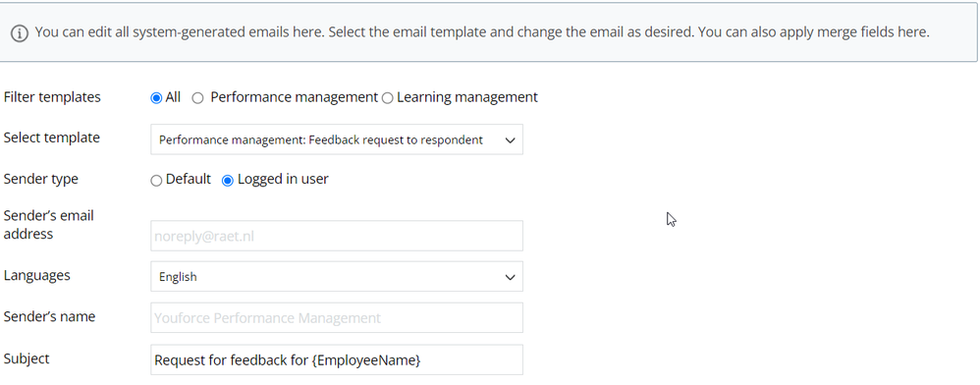
Task: Expand the Languages dropdown showing English
Action: pos(337,276)
